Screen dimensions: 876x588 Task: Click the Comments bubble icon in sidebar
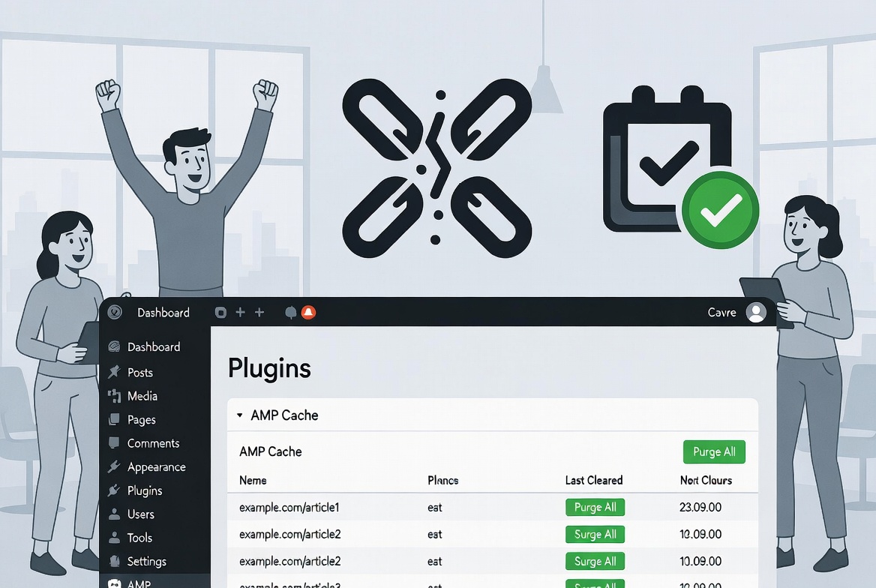(x=114, y=442)
